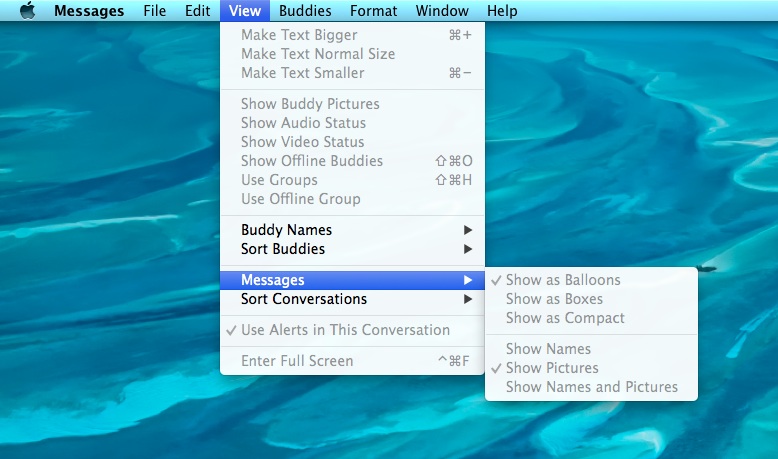Screen dimensions: 778x459
Task: Toggle Use Alerts in This Conversation
Action: coord(352,330)
